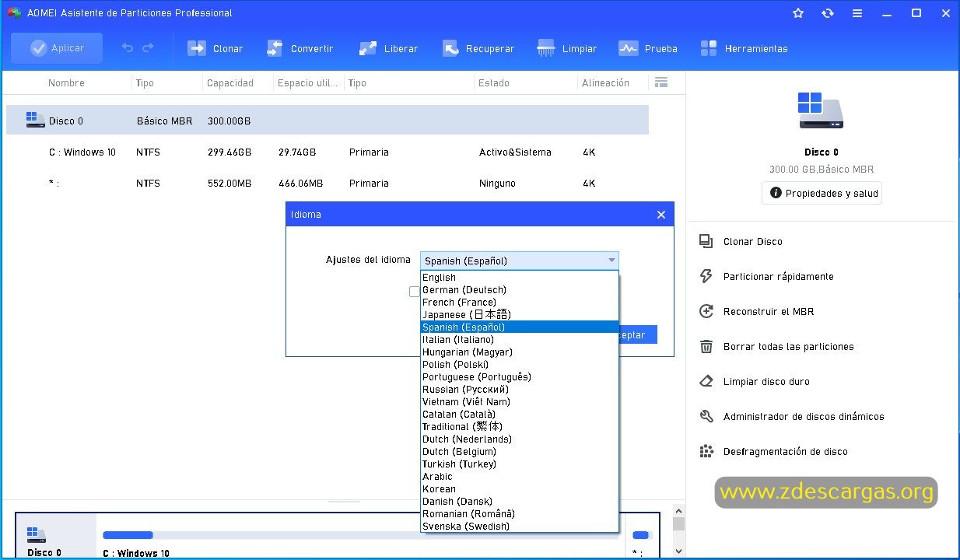Choose Romanian (Română) option
The image size is (960, 560).
(x=520, y=514)
